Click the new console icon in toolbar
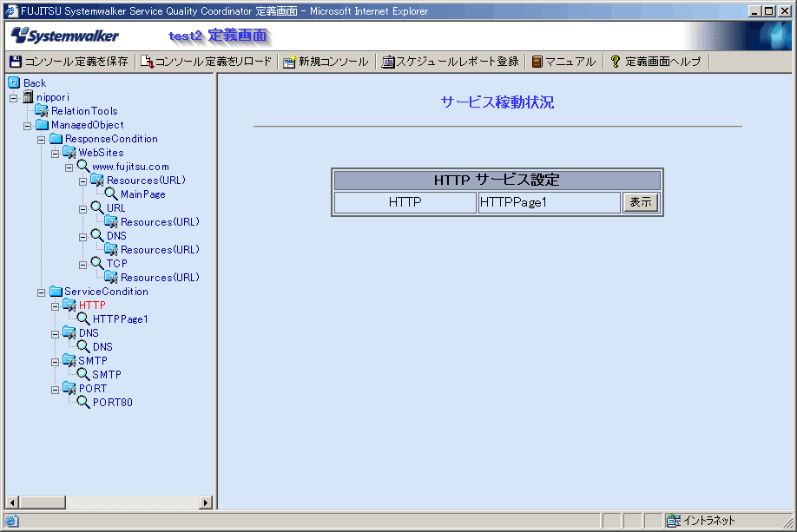The height and width of the screenshot is (532, 797). pyautogui.click(x=290, y=62)
